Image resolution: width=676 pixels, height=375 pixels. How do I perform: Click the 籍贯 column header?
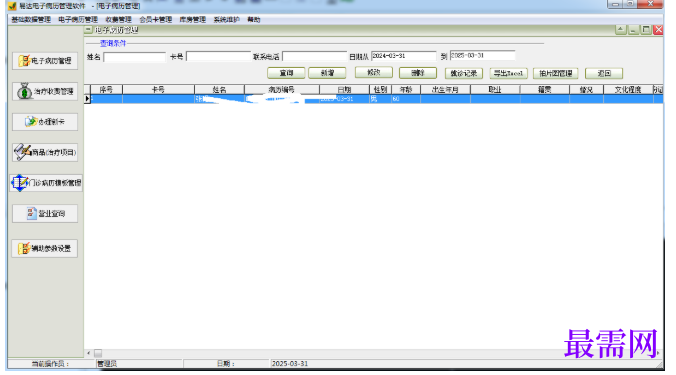click(x=545, y=90)
